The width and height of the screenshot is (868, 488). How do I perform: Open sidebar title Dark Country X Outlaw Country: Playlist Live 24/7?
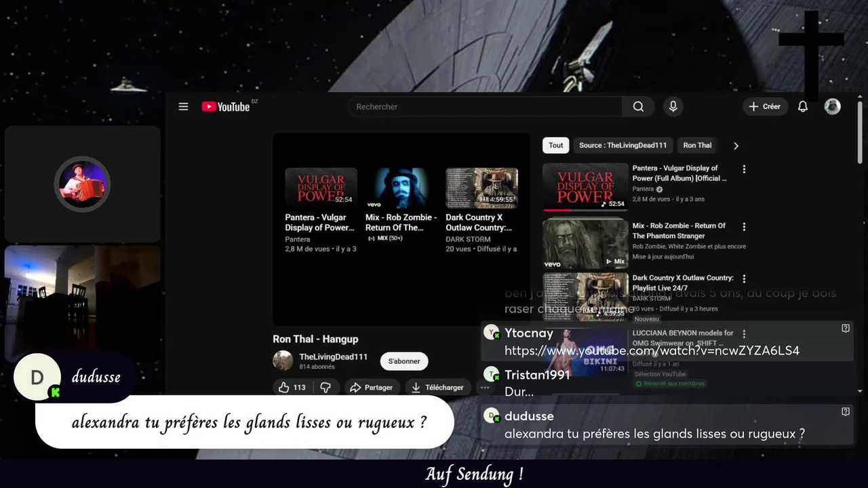pos(683,283)
